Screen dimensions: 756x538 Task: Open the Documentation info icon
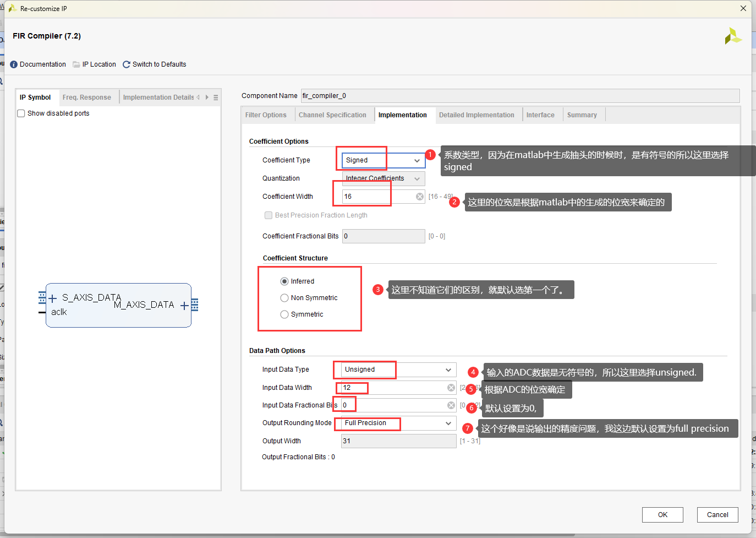pyautogui.click(x=14, y=64)
